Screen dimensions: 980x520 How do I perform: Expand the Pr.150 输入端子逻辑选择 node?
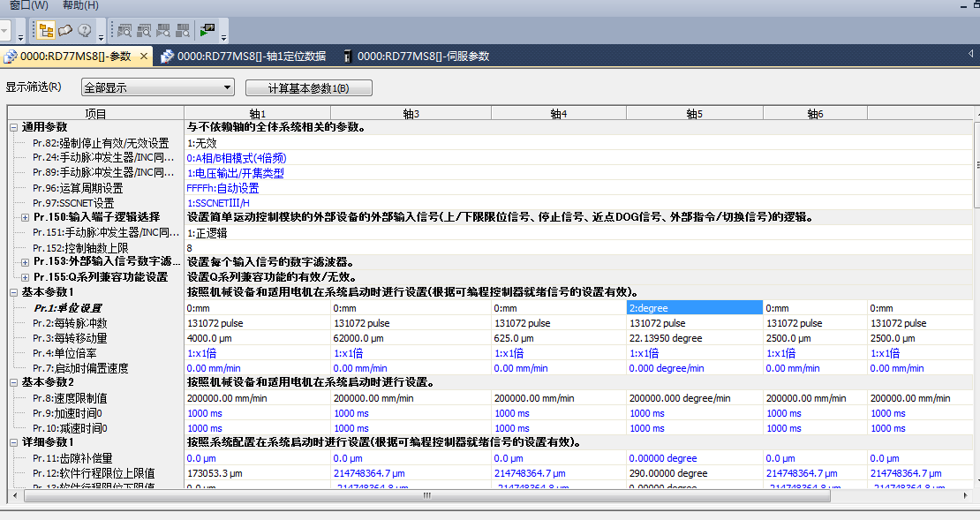click(26, 217)
